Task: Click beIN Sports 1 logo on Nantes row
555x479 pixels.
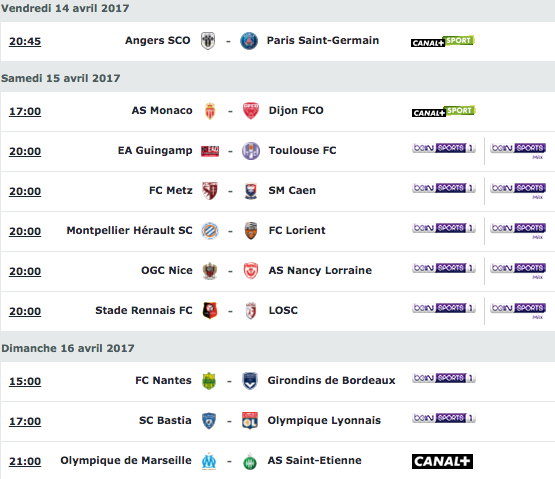Action: pos(444,378)
